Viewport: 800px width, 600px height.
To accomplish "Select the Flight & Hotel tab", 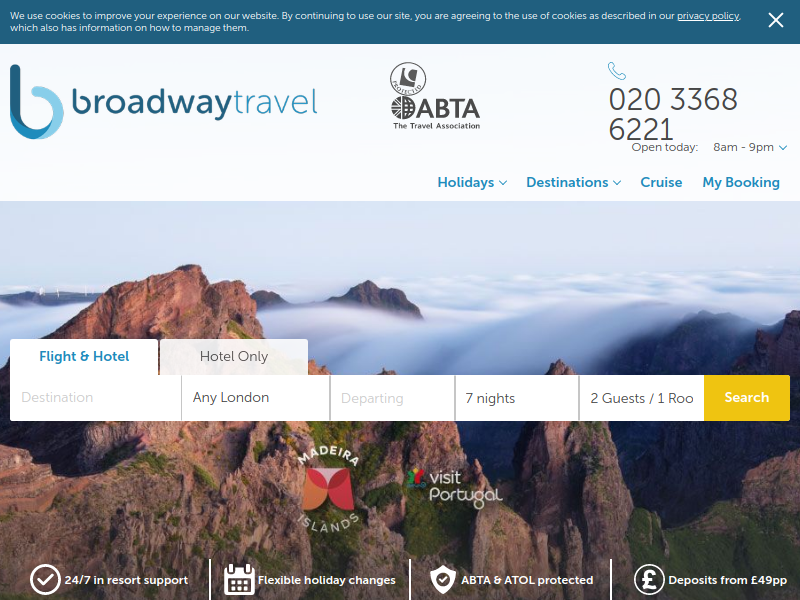I will point(84,357).
